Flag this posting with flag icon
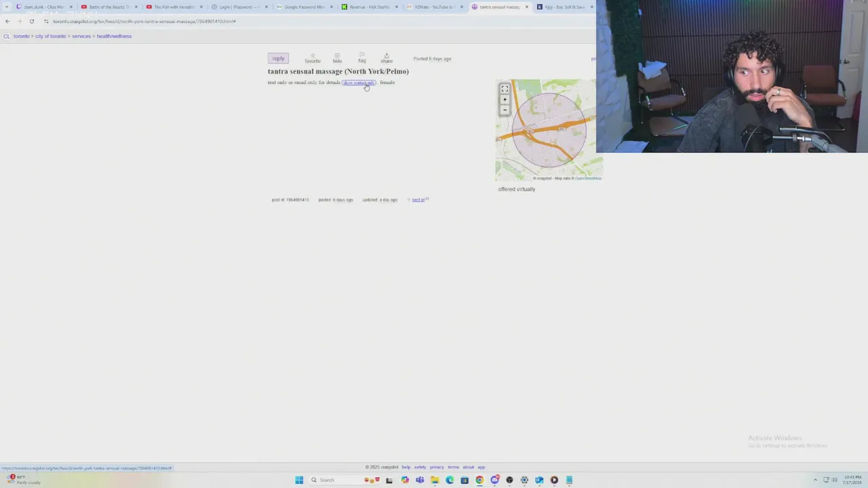This screenshot has width=868, height=488. (x=362, y=55)
